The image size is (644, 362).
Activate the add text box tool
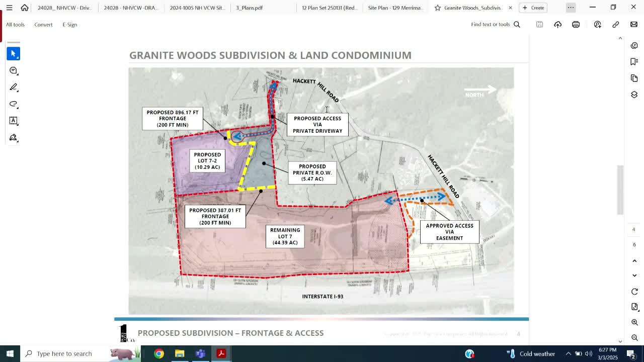(x=14, y=121)
